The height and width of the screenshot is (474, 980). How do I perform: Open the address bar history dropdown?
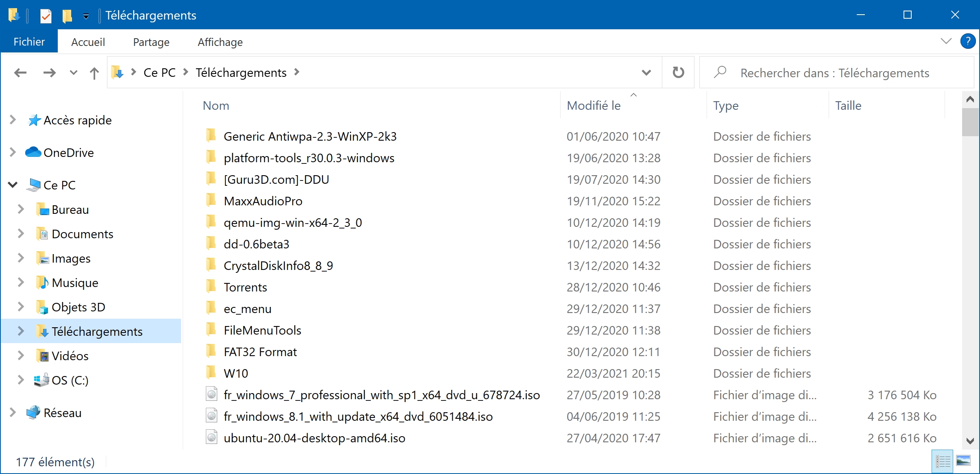(646, 73)
